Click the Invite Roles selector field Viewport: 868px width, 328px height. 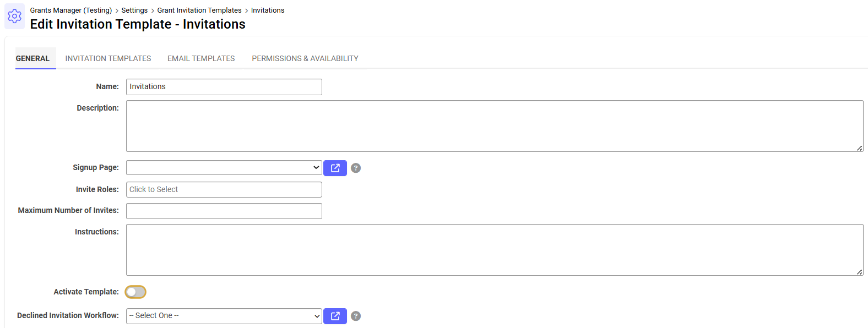[x=224, y=189]
